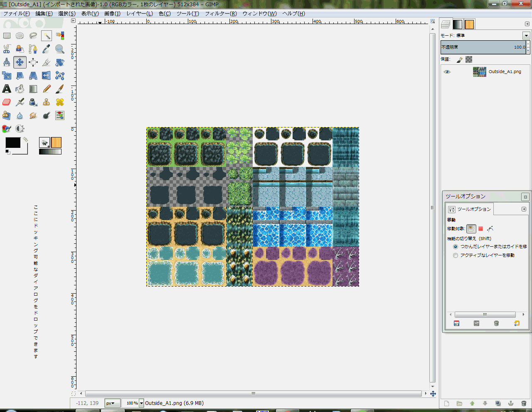Select the Text tool
Viewport: 532px width, 412px height.
tap(7, 89)
